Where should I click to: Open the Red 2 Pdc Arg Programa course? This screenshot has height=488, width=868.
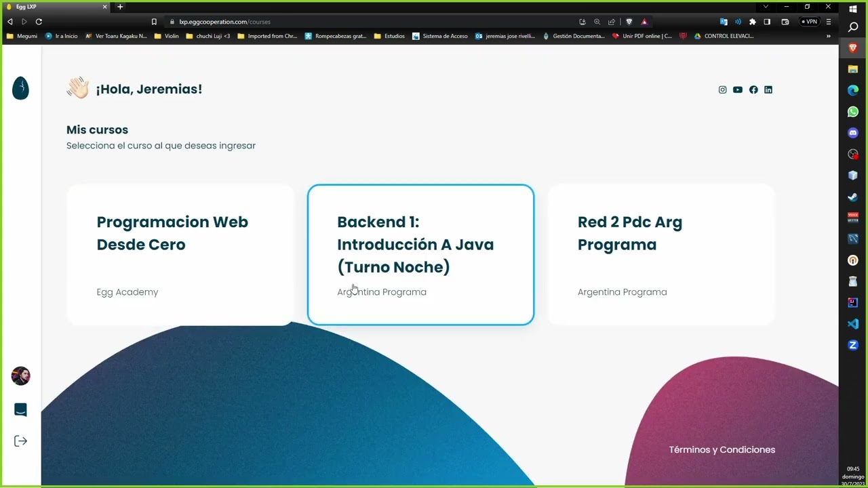pyautogui.click(x=661, y=255)
